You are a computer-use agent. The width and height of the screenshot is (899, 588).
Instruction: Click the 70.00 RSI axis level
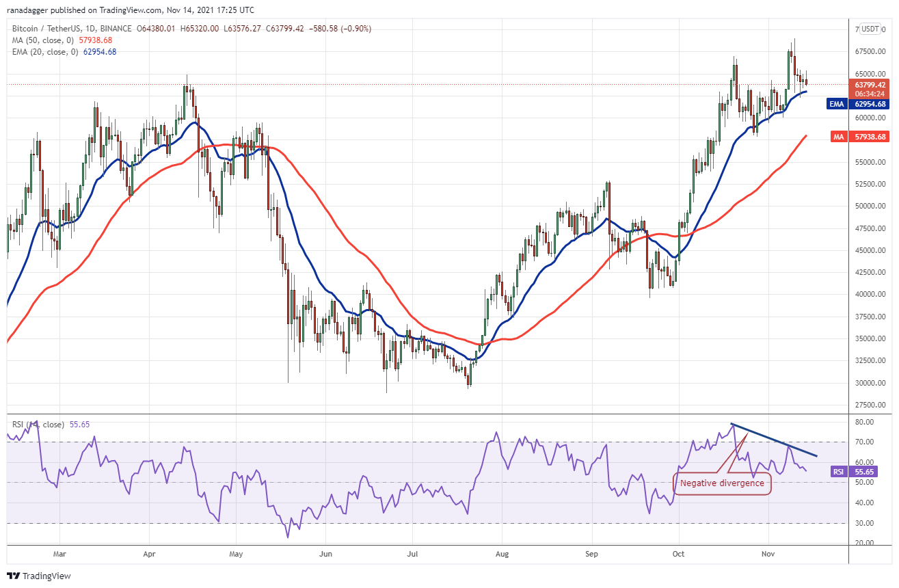click(863, 442)
